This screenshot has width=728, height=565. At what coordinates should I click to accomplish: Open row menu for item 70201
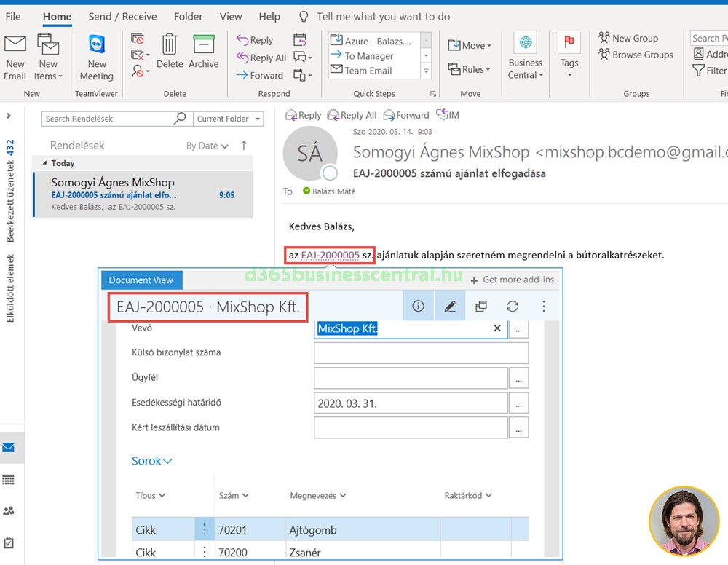point(205,529)
